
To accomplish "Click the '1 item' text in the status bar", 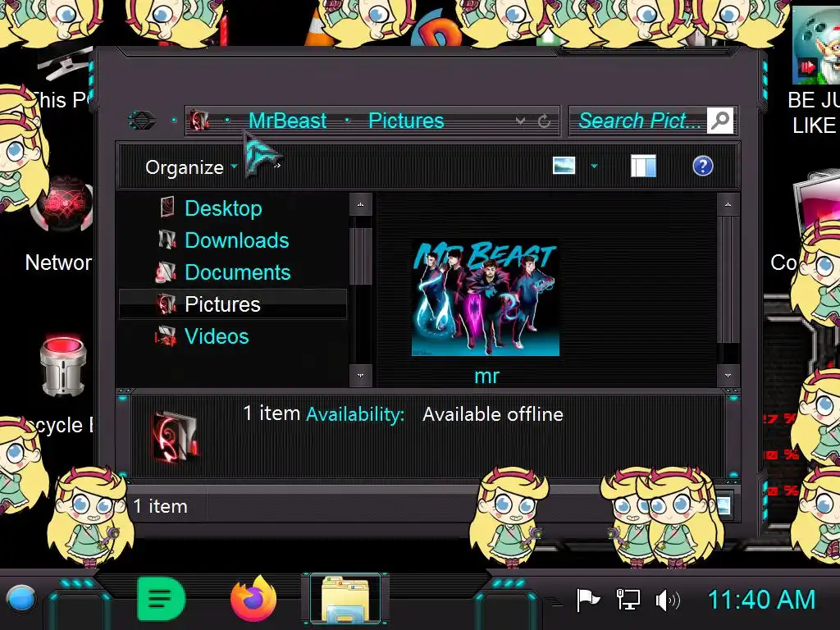I will point(160,506).
